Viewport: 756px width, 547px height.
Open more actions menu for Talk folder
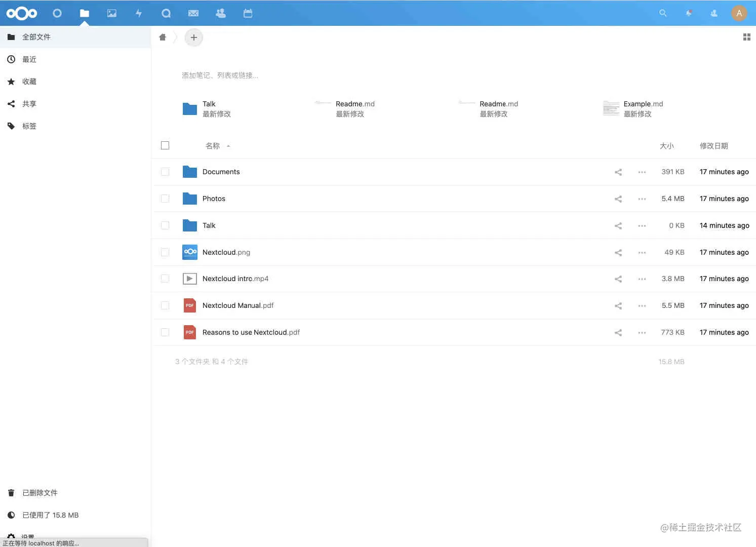(642, 226)
